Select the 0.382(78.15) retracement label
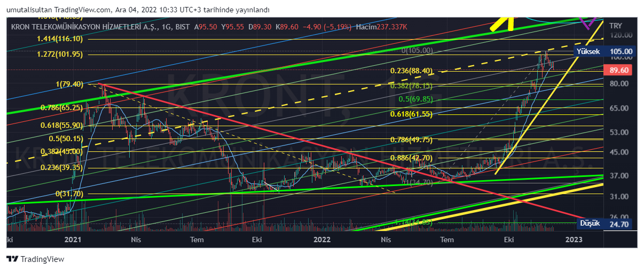Screen dimensions: 644x270 411,86
